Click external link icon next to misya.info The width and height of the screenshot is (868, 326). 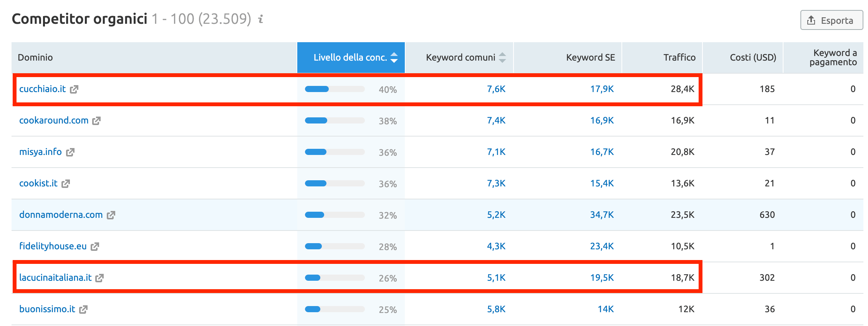70,152
